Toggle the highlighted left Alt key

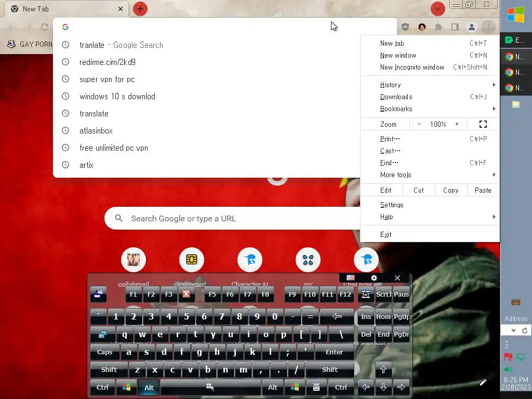[149, 388]
